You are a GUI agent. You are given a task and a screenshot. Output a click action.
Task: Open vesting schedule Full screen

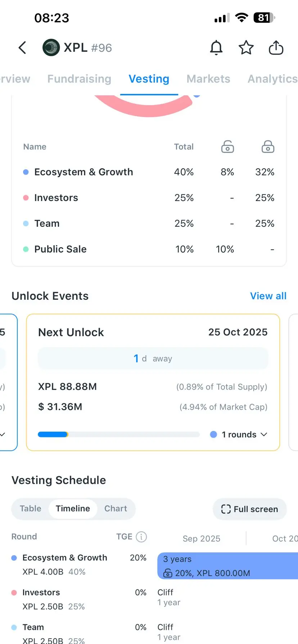(x=250, y=509)
